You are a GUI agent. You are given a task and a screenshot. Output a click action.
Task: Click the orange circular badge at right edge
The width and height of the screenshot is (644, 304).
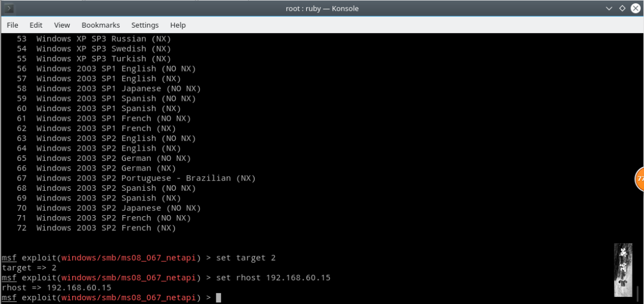640,179
